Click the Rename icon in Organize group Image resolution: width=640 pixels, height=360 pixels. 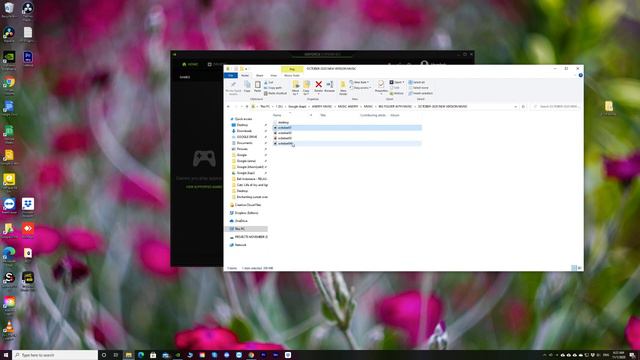(329, 87)
